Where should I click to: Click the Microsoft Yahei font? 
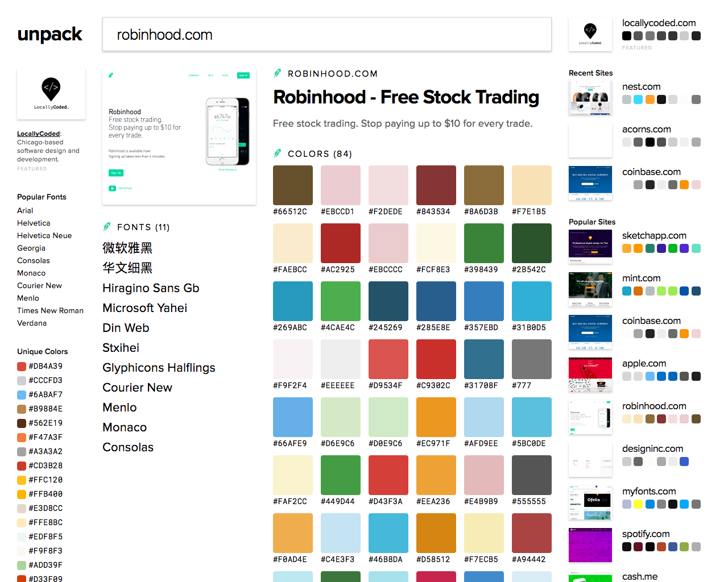144,308
